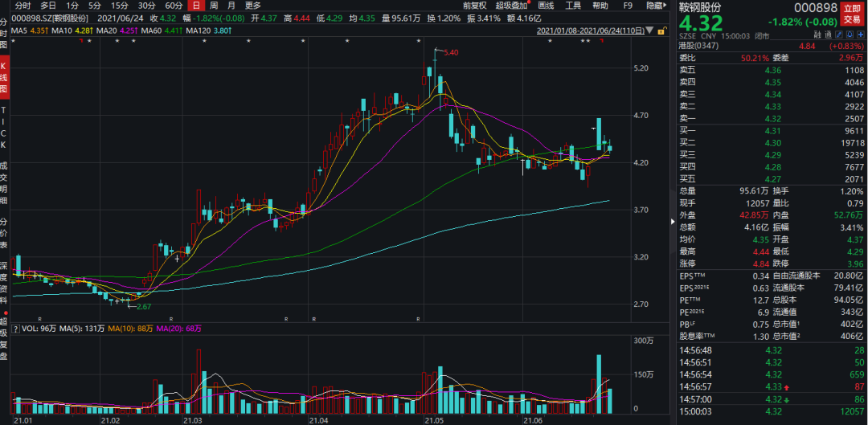This screenshot has width=868, height=425.
Task: Open the question mark help icon beside VOL
Action: (15, 329)
